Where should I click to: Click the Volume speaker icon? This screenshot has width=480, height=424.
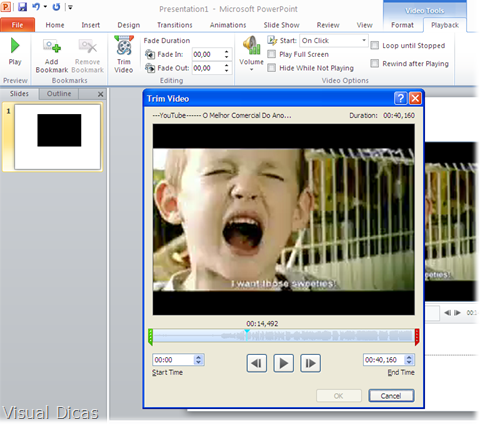[x=251, y=45]
